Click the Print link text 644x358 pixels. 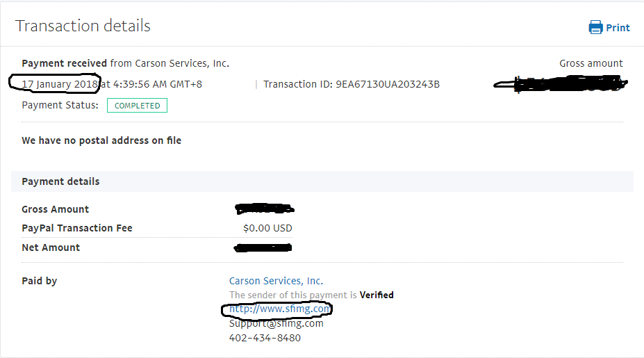pyautogui.click(x=618, y=28)
